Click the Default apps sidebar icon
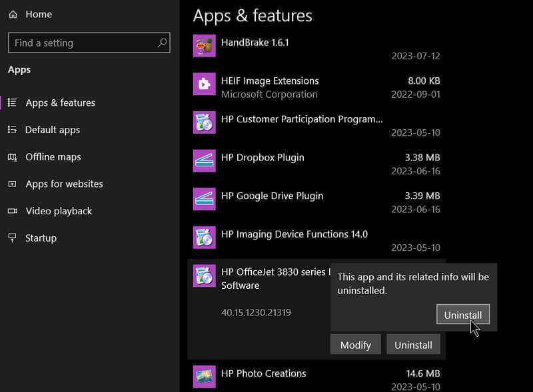The image size is (533, 392). point(12,130)
